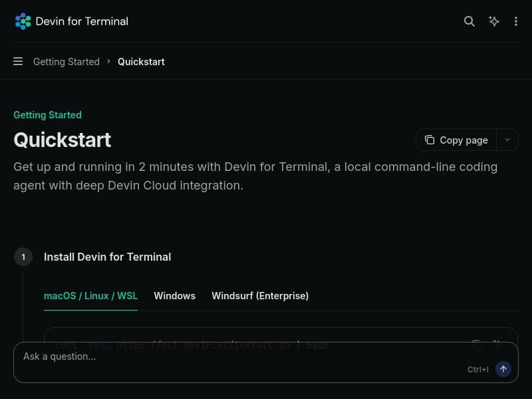
Task: Open the hamburger sidebar menu icon
Action: click(x=18, y=61)
